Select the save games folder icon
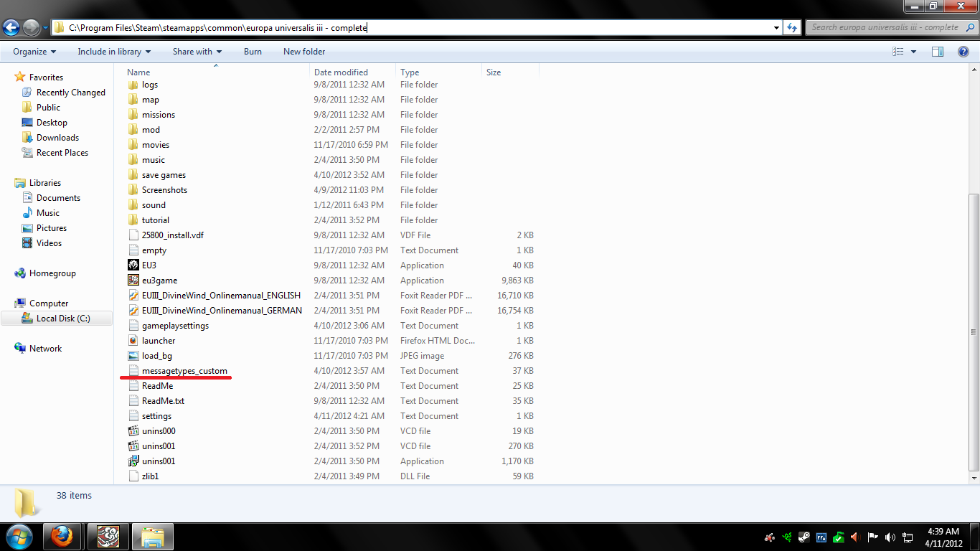 click(x=133, y=175)
